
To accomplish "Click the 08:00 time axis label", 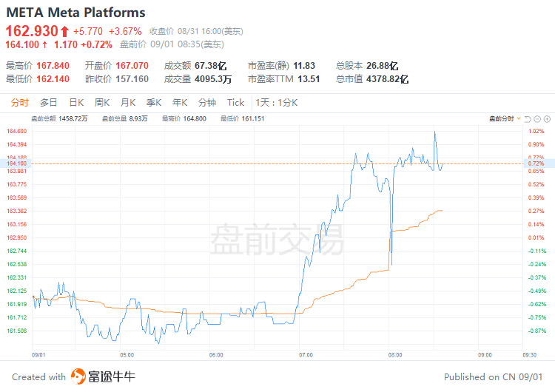I will [395, 355].
